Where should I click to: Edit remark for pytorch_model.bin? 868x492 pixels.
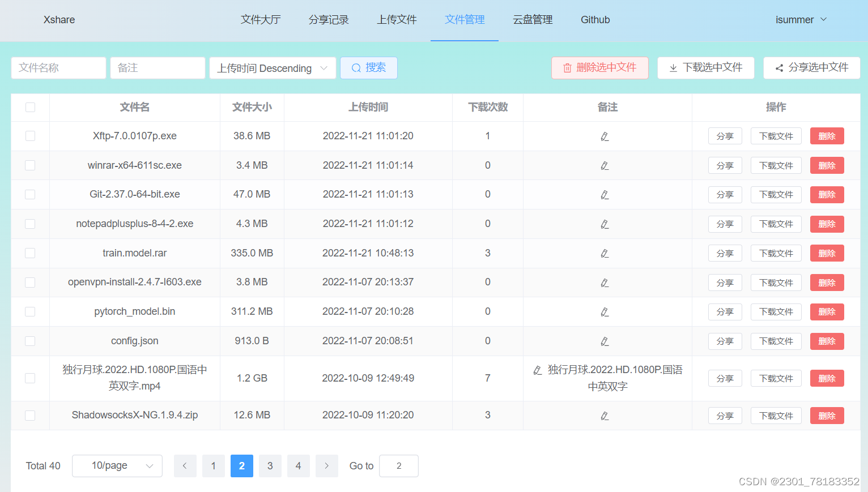pos(605,312)
